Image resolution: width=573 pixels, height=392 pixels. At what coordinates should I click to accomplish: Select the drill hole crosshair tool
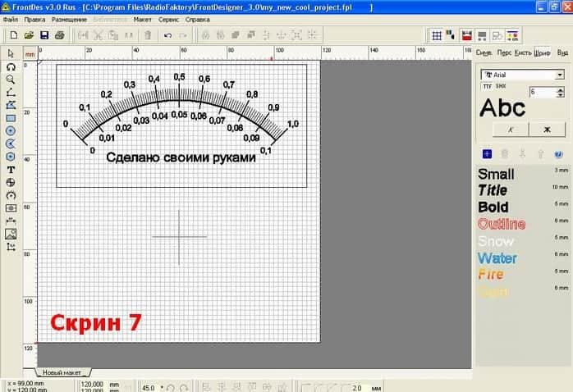click(11, 183)
